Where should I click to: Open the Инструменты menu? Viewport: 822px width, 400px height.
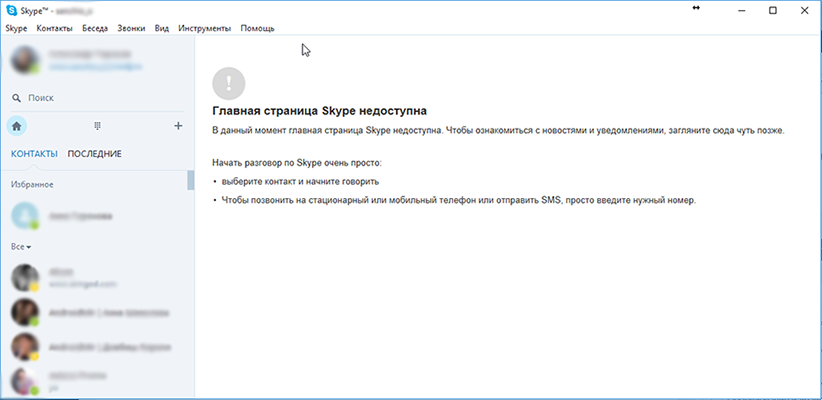pos(204,28)
